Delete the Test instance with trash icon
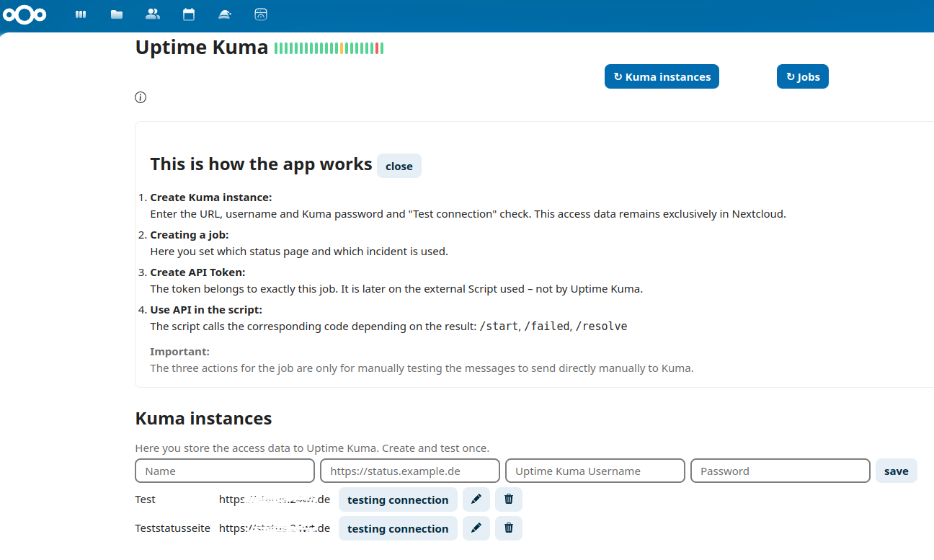 pyautogui.click(x=509, y=499)
